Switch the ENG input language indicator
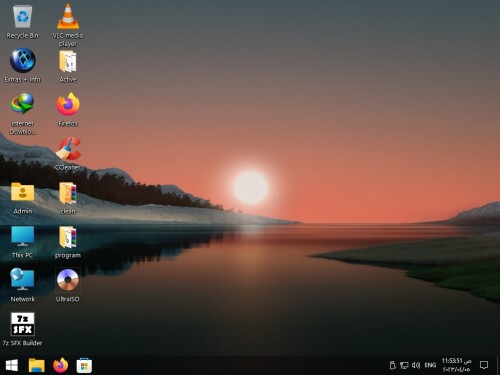This screenshot has height=375, width=500. point(430,365)
